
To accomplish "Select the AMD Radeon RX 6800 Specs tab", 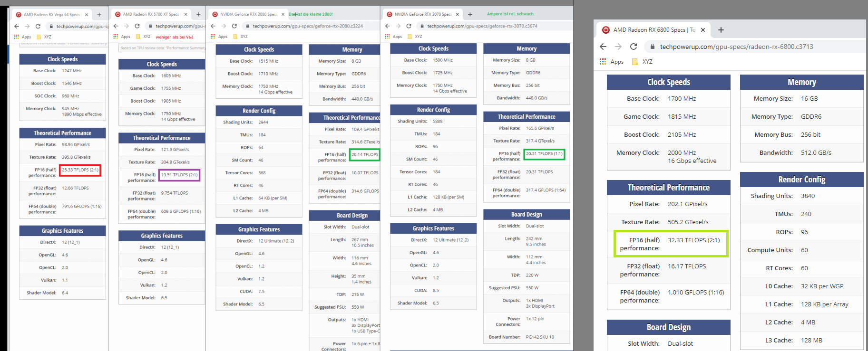I will 653,30.
